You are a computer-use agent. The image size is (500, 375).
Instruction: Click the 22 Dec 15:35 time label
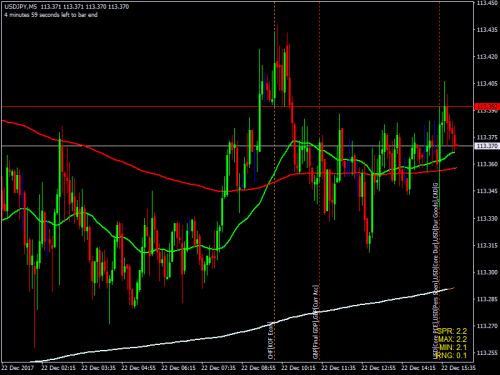[458, 368]
